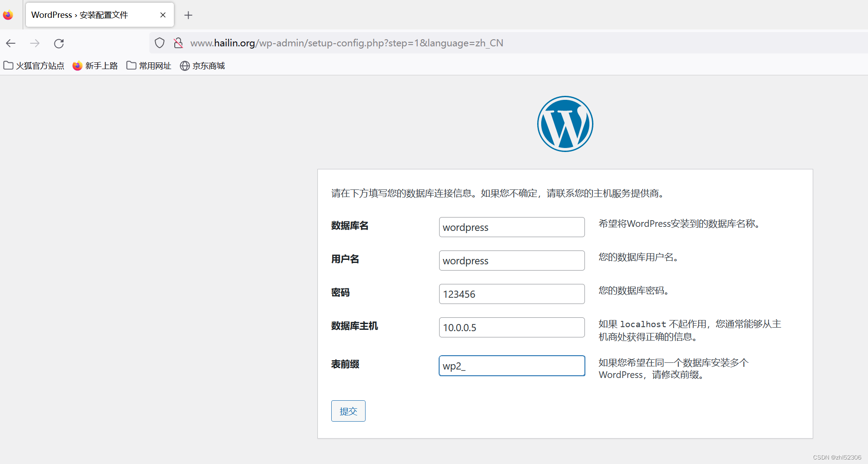Focus the 用户名 input field

point(512,261)
